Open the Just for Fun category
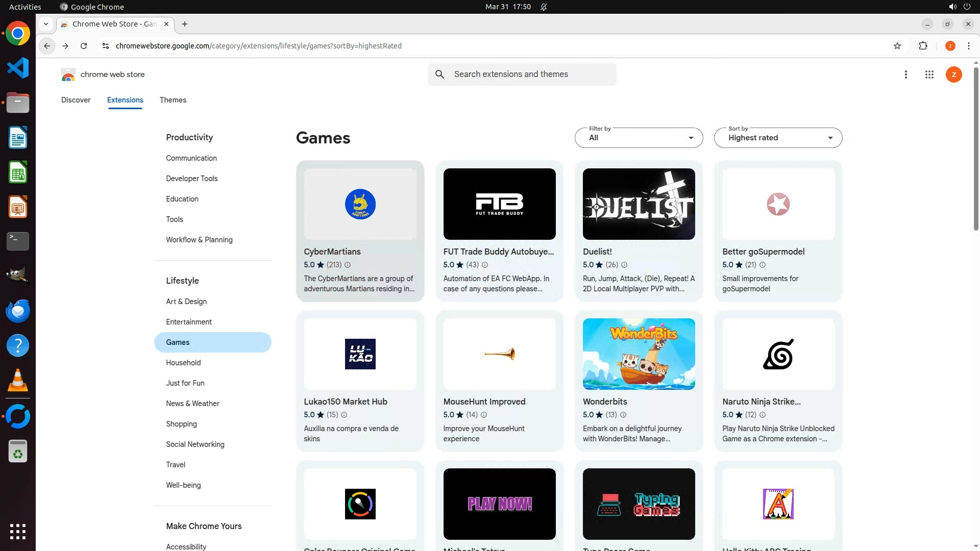This screenshot has width=980, height=551. coord(185,383)
